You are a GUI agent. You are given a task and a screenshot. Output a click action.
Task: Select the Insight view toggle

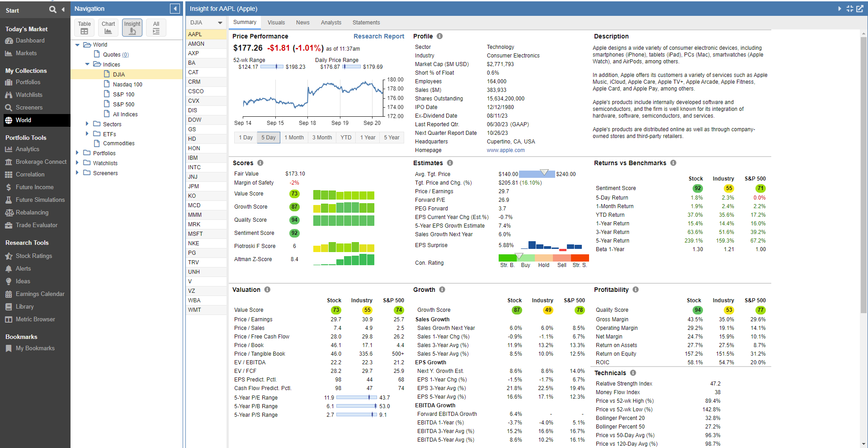pos(132,28)
